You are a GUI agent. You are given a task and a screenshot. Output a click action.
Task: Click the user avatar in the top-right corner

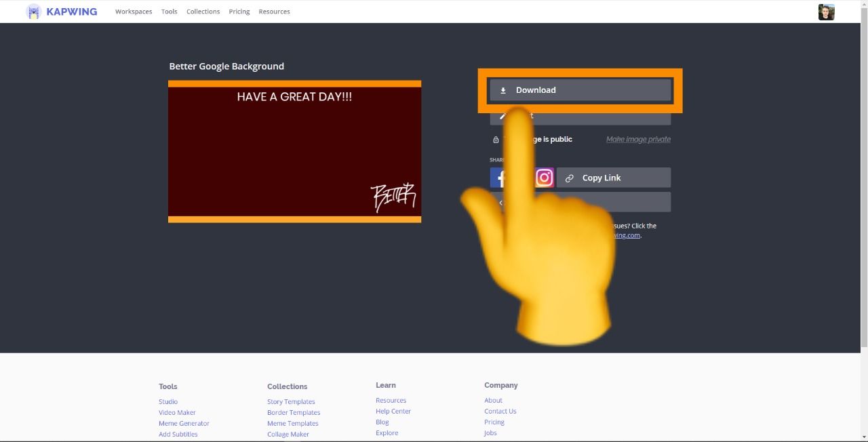[826, 12]
